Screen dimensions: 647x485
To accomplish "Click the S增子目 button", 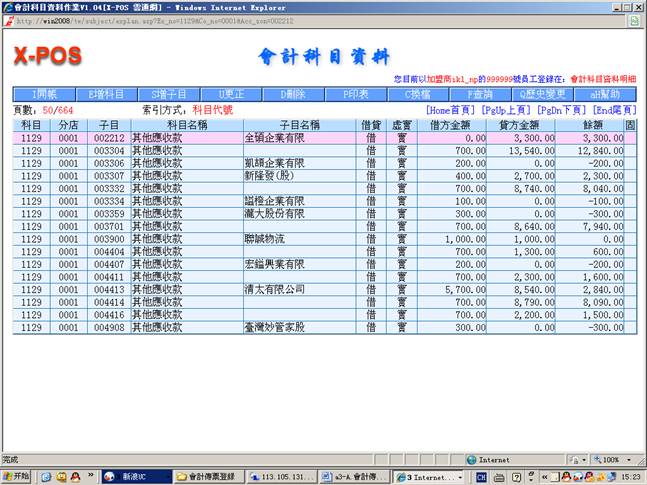I will 166,94.
